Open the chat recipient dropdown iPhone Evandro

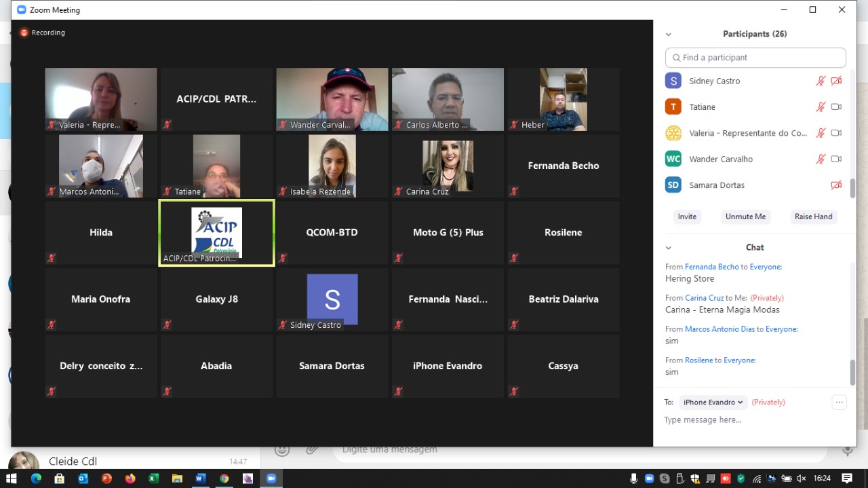click(713, 402)
